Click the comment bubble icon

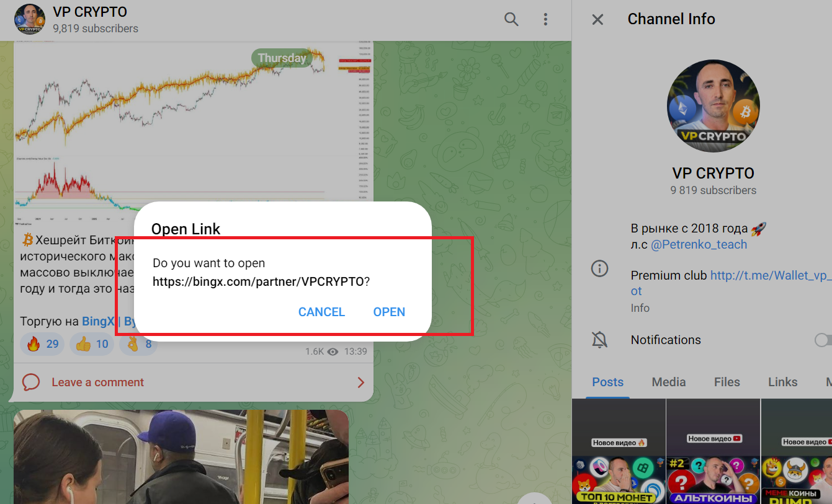point(31,382)
